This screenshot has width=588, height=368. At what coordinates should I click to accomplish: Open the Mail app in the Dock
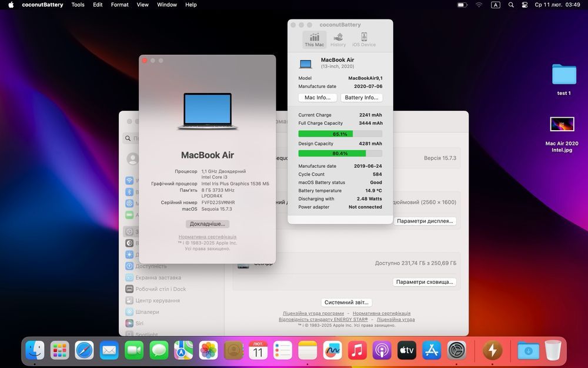[109, 351]
